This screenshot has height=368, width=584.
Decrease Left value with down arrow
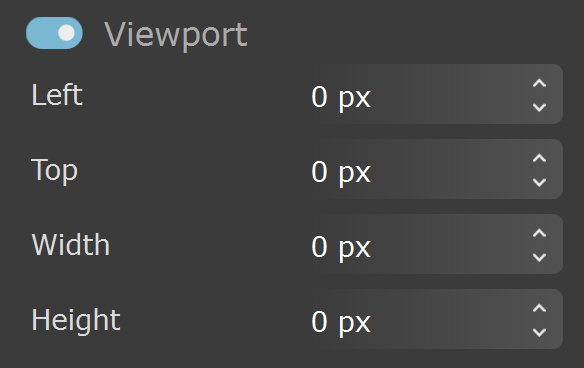pos(539,108)
